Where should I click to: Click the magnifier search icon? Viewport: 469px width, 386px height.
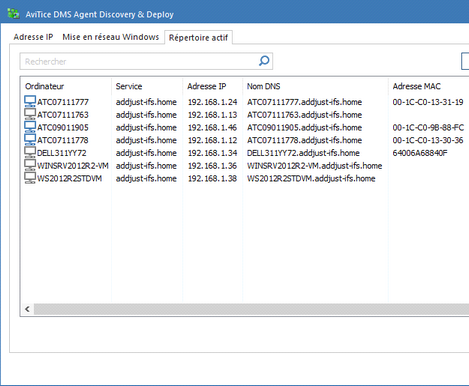click(x=264, y=61)
